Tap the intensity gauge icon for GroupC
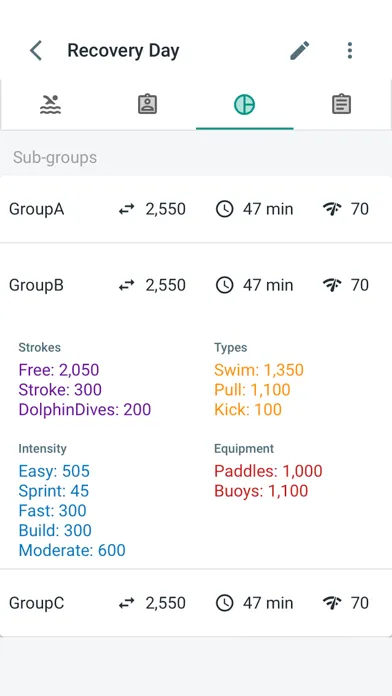The width and height of the screenshot is (392, 696). [332, 603]
